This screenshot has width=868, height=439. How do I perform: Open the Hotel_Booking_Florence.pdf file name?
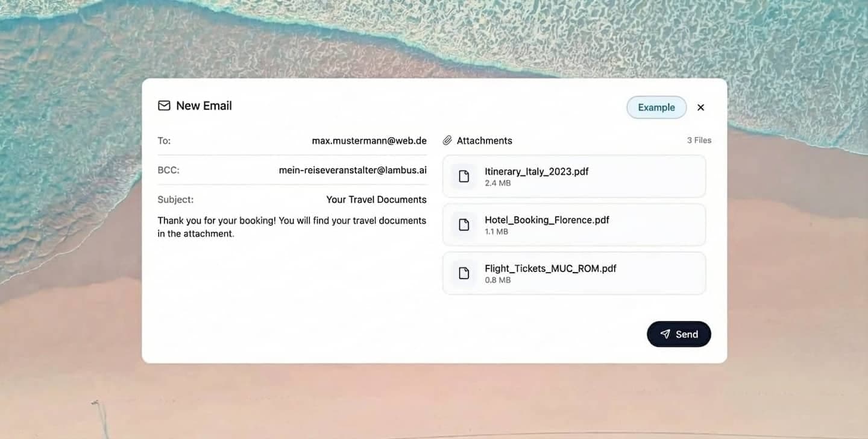pos(547,220)
